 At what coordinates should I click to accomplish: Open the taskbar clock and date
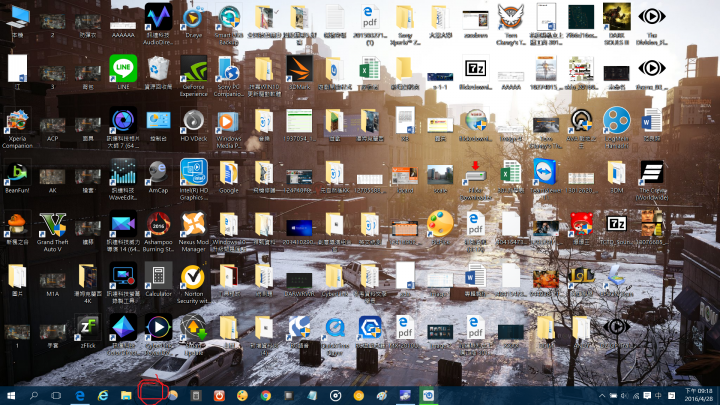pos(698,395)
